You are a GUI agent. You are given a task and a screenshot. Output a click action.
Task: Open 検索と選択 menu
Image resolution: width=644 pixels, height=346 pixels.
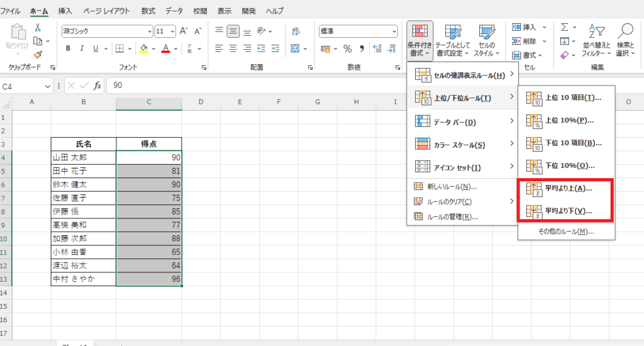[626, 40]
